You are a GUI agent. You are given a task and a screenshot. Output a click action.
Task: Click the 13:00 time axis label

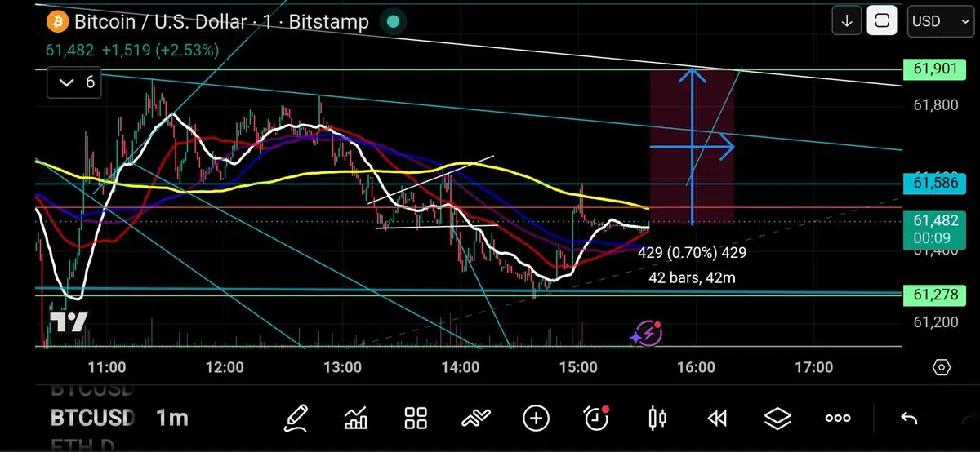coord(342,368)
